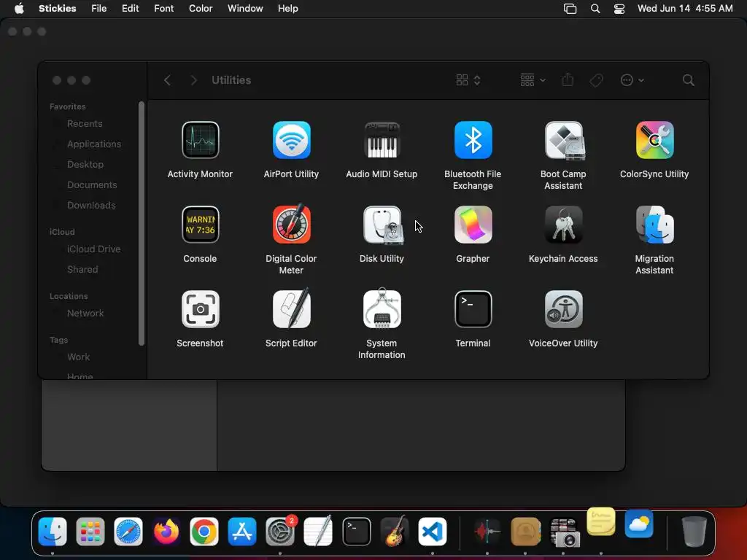
Task: Open the More actions ellipsis menu
Action: [632, 80]
